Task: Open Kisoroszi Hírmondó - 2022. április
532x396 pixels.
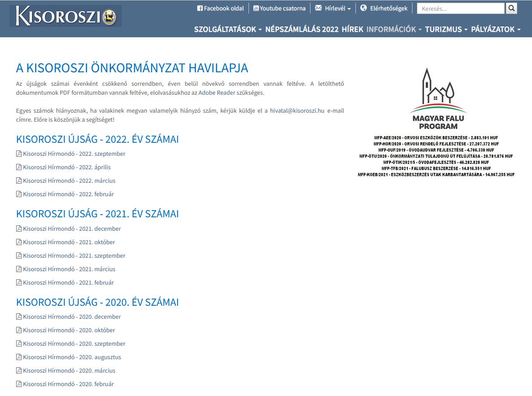Action: pyautogui.click(x=67, y=167)
